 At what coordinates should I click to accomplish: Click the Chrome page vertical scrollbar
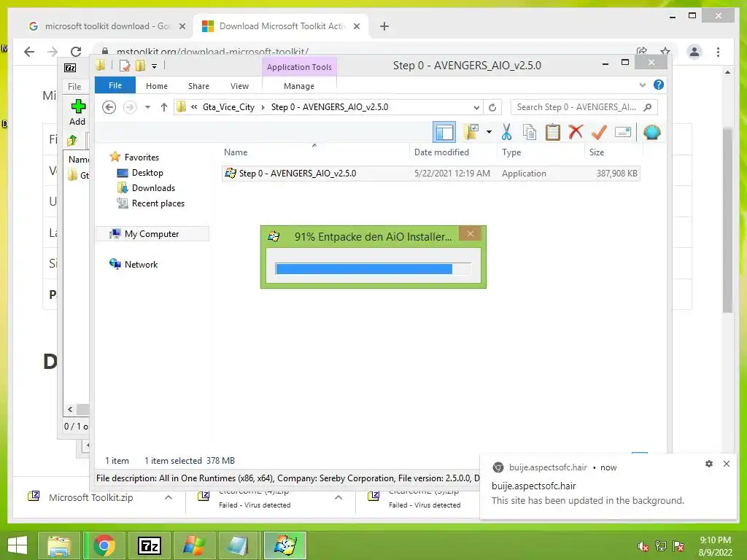click(x=727, y=220)
